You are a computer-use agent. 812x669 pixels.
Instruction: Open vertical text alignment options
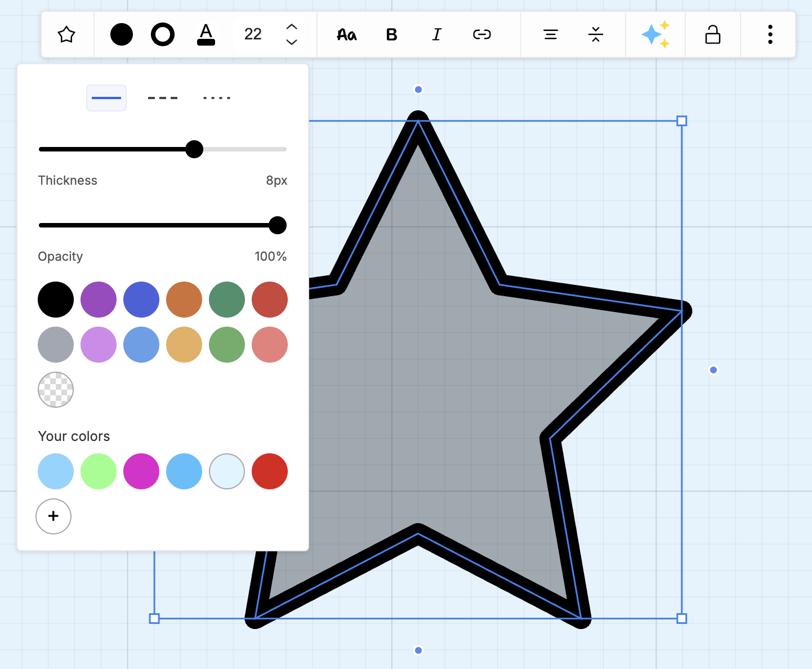point(596,35)
